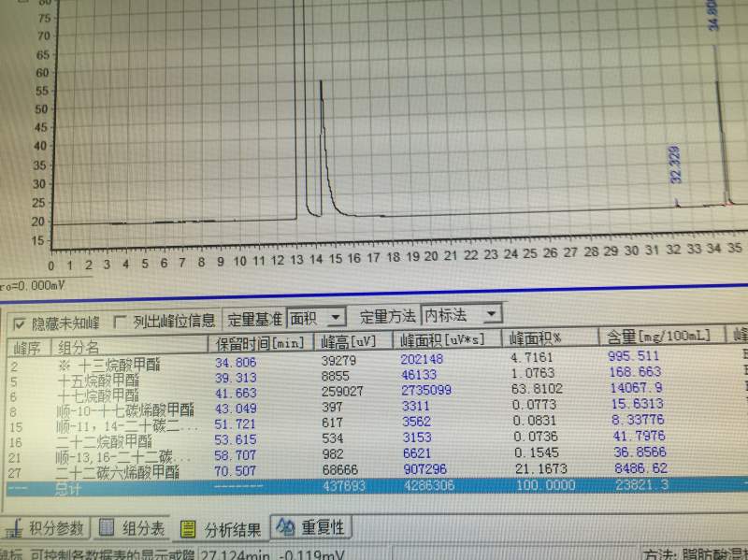Screen dimensions: 748x560
Task: Click the 含量[mg/100mL] column header
Action: (661, 336)
